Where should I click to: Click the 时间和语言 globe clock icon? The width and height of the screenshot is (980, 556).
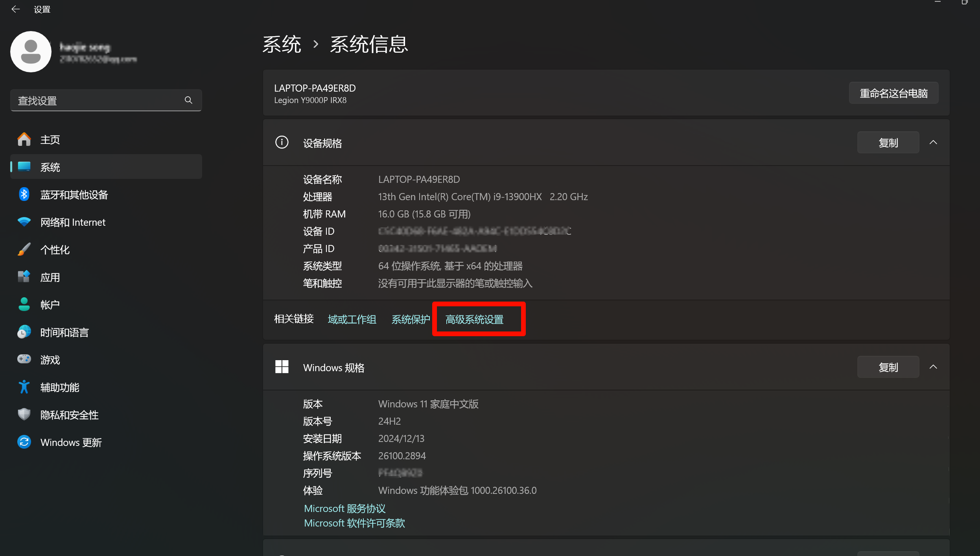pyautogui.click(x=24, y=332)
